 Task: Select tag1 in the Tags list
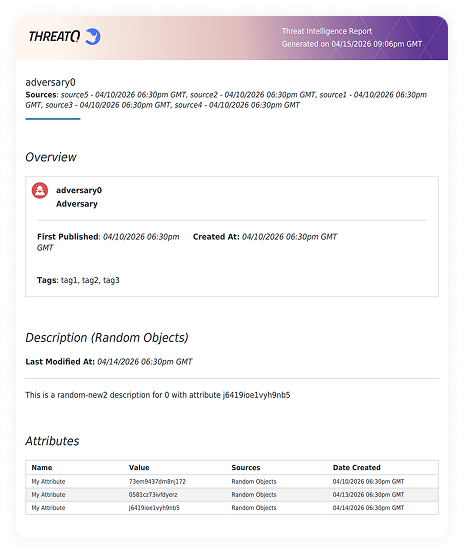(x=69, y=280)
